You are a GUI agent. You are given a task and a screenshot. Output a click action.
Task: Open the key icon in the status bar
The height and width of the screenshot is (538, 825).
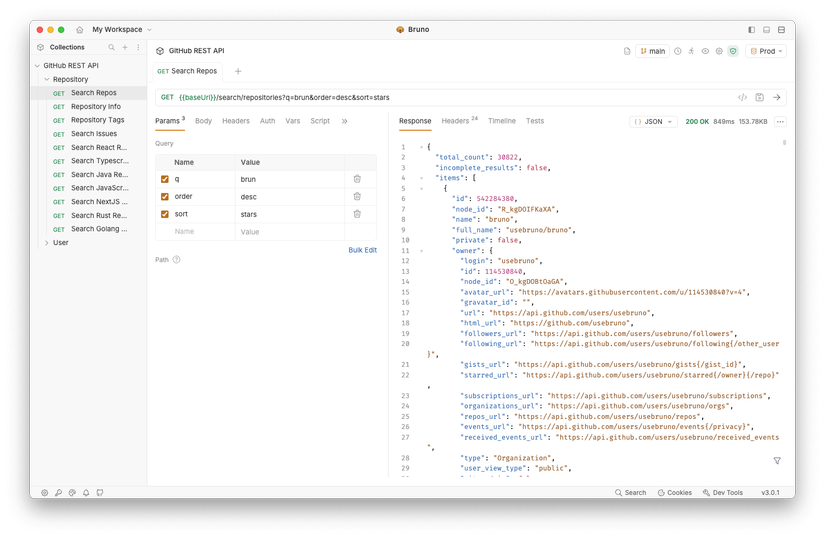58,493
